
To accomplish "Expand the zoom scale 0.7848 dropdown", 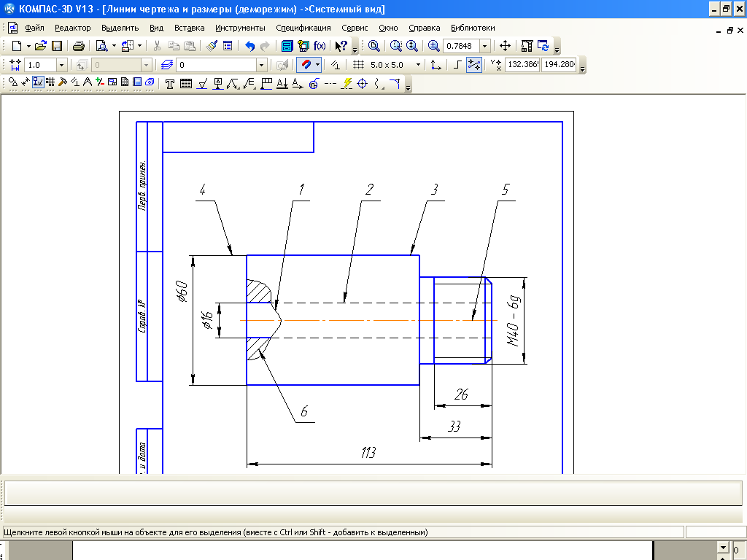I will 485,46.
